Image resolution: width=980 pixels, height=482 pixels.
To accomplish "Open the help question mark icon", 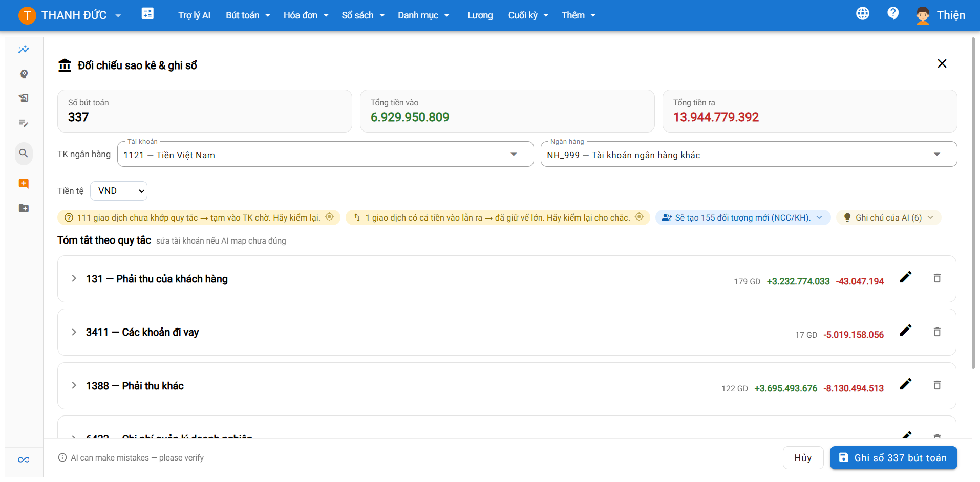I will [x=893, y=14].
